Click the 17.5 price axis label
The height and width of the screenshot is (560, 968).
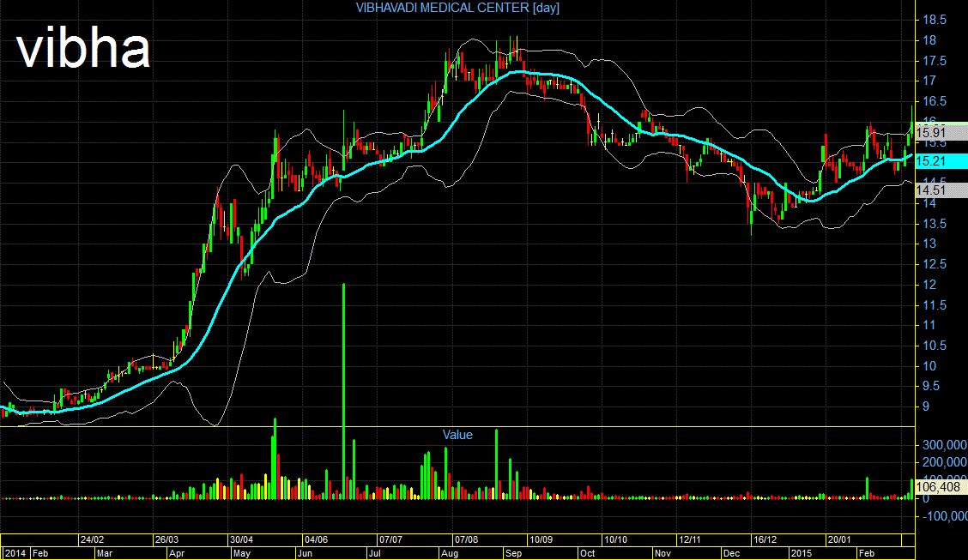point(934,60)
